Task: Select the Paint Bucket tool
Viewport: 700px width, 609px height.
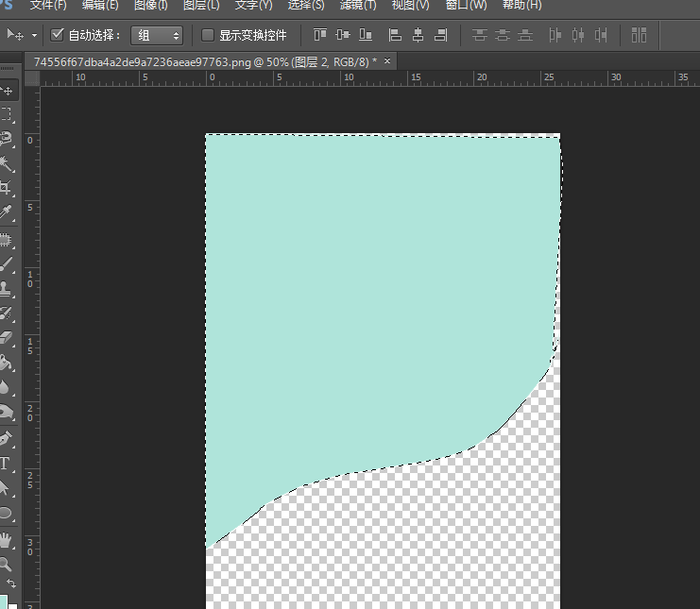Action: (x=7, y=363)
